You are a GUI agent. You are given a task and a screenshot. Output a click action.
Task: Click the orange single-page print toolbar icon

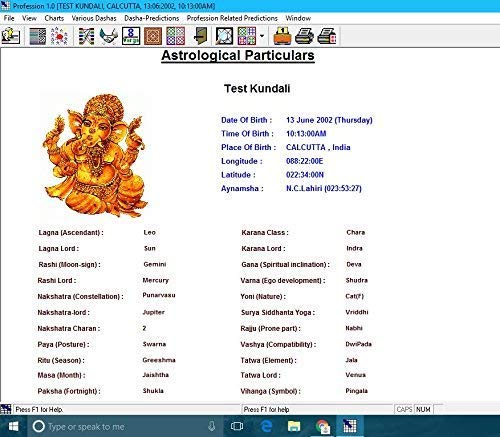[282, 36]
